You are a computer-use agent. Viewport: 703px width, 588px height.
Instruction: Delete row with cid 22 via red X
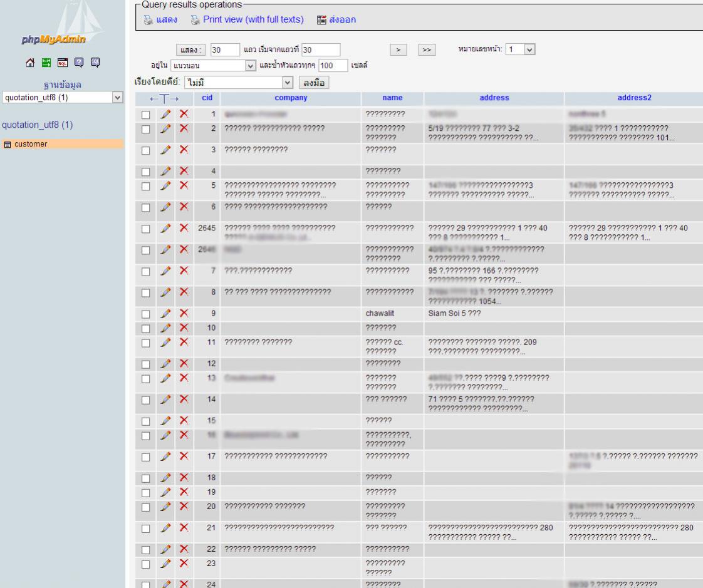click(184, 549)
